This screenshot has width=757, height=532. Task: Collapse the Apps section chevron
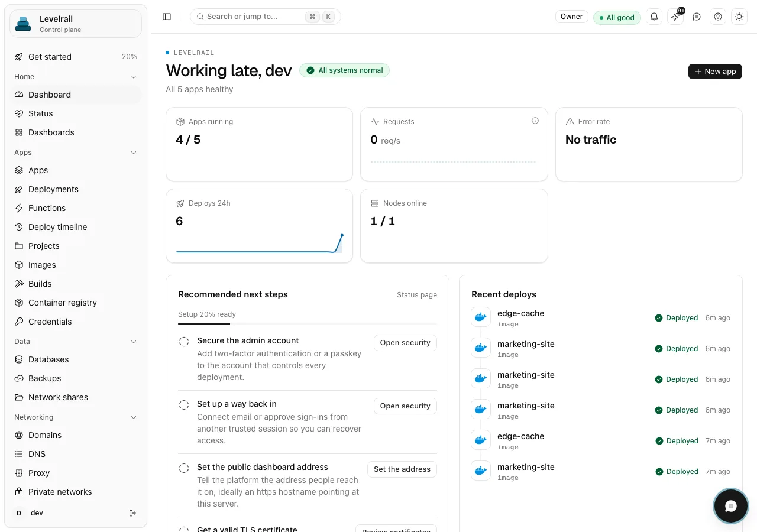point(134,153)
